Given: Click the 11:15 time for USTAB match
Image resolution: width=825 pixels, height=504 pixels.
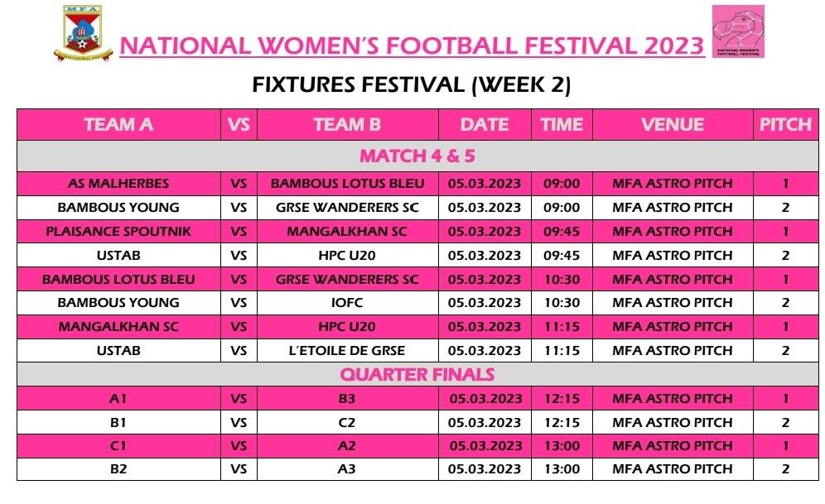Looking at the screenshot, I should (x=562, y=351).
